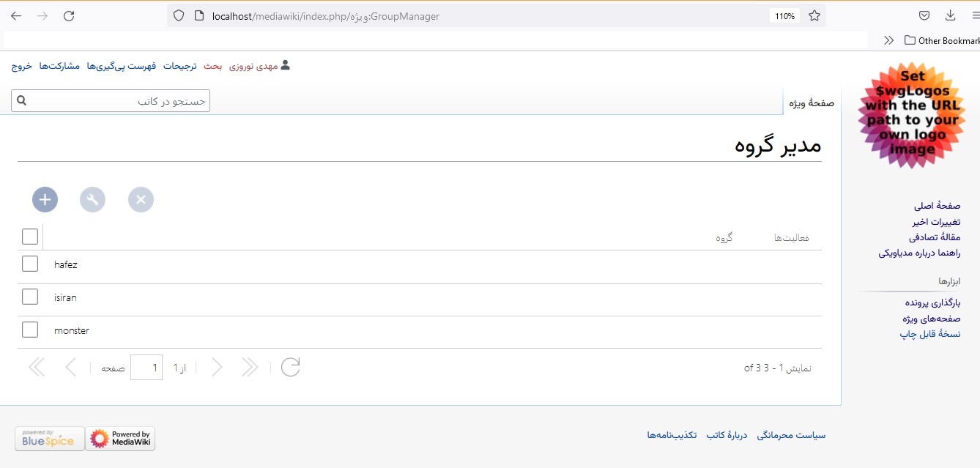Screen dimensions: 980x468
Task: Toggle the select-all header checkbox
Action: (30, 237)
